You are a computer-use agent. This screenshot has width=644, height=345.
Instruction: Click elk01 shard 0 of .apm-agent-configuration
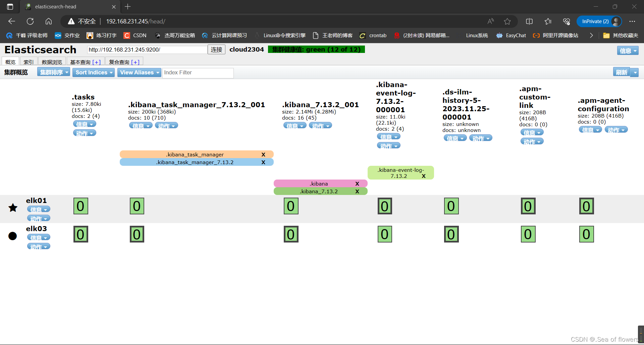point(586,206)
